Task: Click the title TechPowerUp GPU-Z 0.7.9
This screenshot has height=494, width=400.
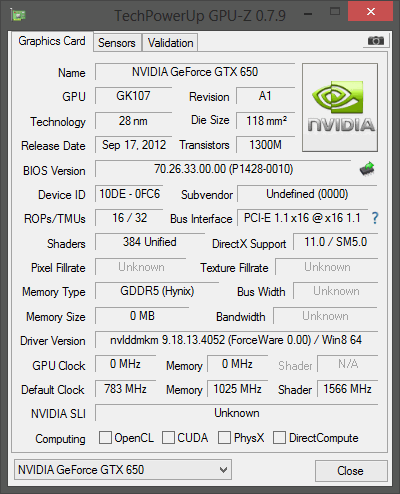Action: pyautogui.click(x=200, y=15)
